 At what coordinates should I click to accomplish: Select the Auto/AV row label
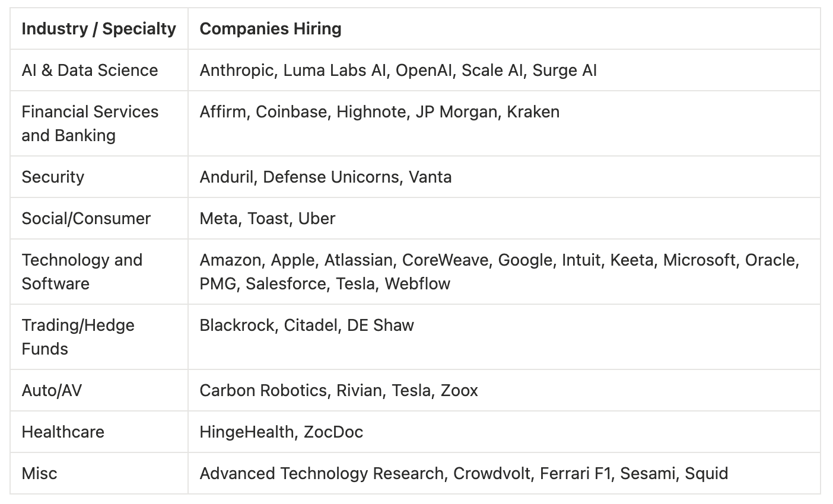point(52,391)
